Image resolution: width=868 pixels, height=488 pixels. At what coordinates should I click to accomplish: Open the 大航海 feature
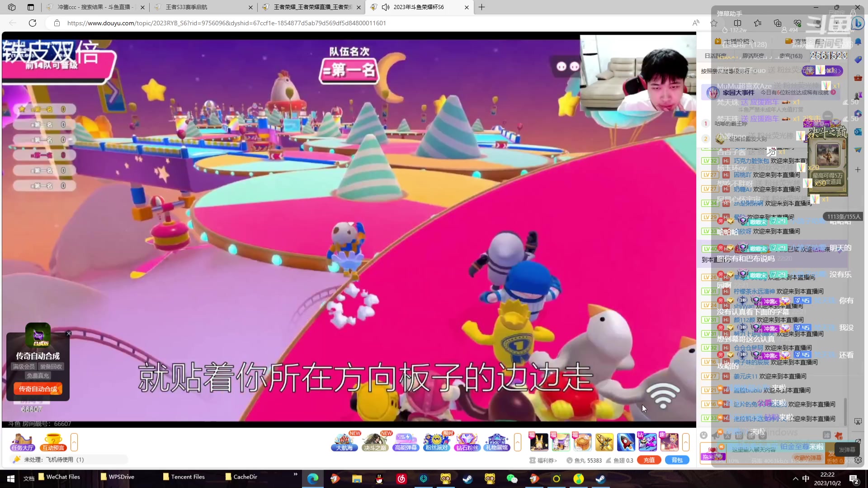pyautogui.click(x=344, y=442)
